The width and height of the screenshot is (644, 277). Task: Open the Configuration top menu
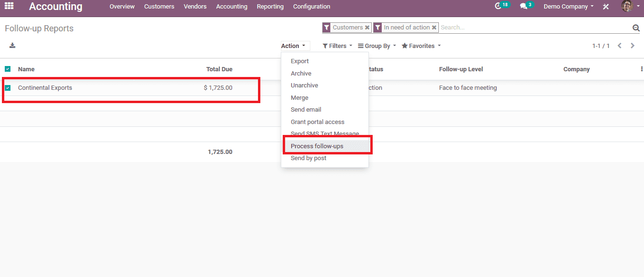pos(312,7)
